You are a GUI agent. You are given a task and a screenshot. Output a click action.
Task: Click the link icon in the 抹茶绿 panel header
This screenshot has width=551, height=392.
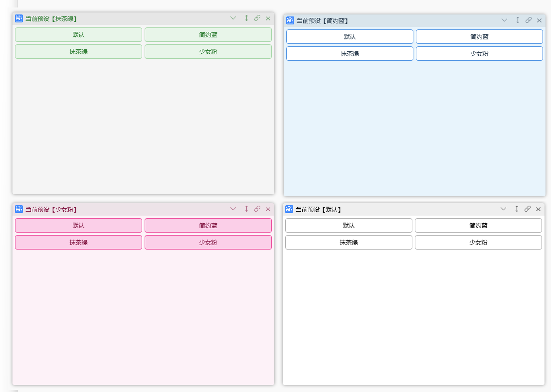point(257,18)
